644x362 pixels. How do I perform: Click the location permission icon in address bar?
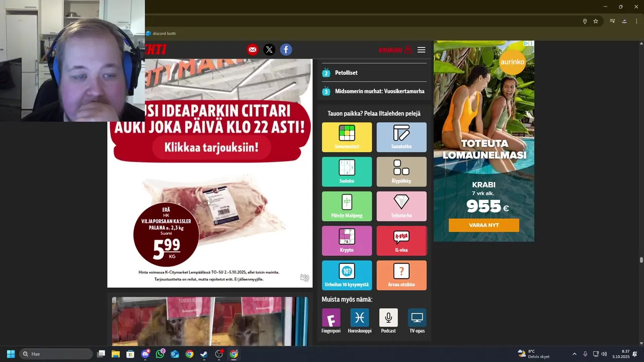click(585, 21)
